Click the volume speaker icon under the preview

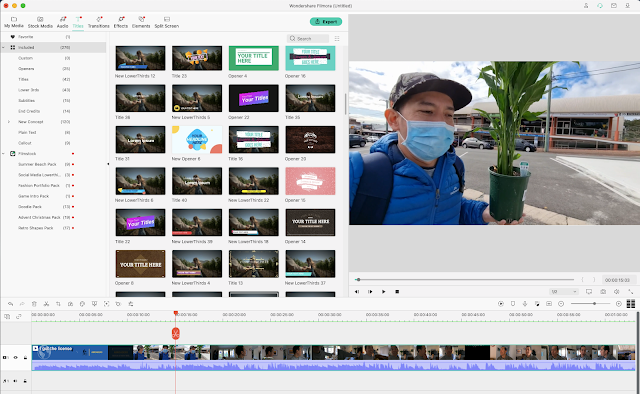pyautogui.click(x=617, y=292)
